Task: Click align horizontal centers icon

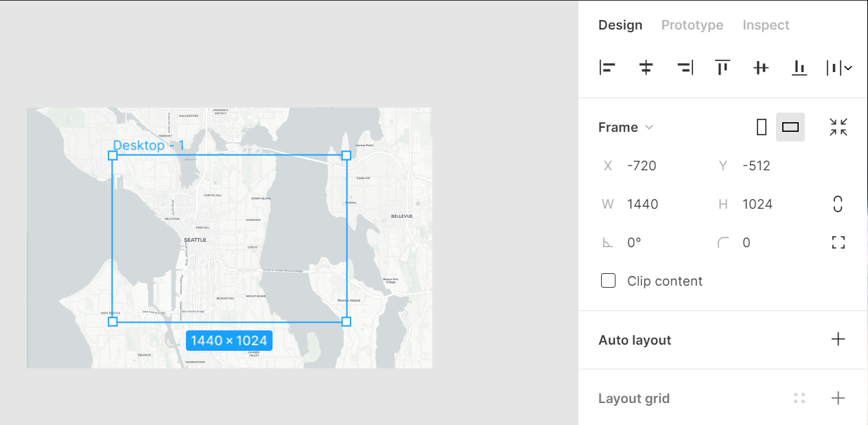Action: pyautogui.click(x=646, y=67)
